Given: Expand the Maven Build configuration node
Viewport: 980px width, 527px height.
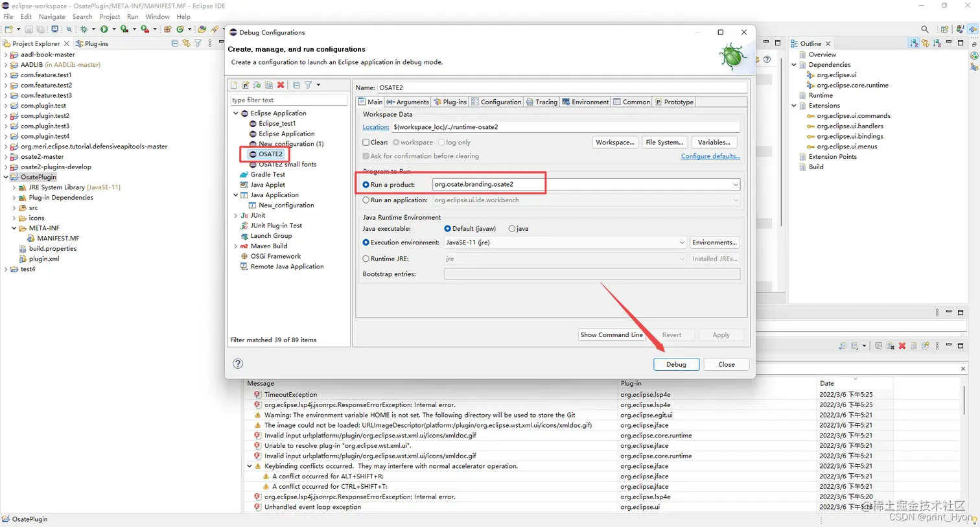Looking at the screenshot, I should (236, 246).
